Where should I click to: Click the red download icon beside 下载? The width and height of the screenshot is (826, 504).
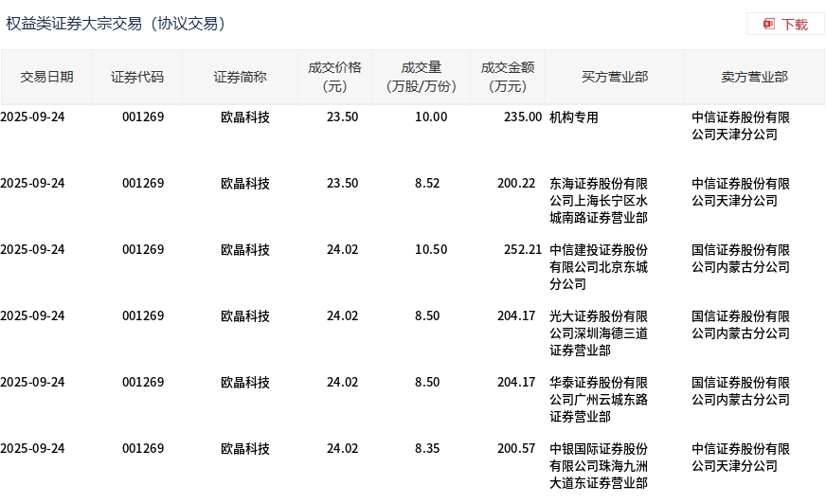pyautogui.click(x=769, y=24)
